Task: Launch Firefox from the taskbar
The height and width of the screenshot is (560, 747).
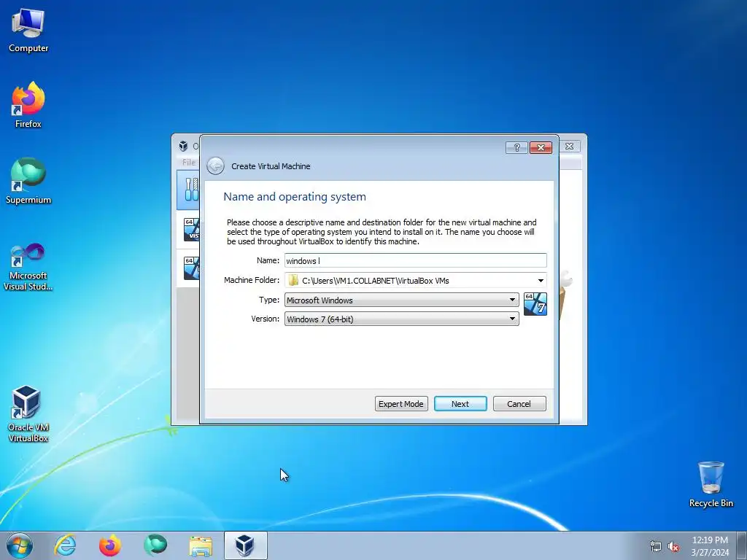Action: [110, 545]
